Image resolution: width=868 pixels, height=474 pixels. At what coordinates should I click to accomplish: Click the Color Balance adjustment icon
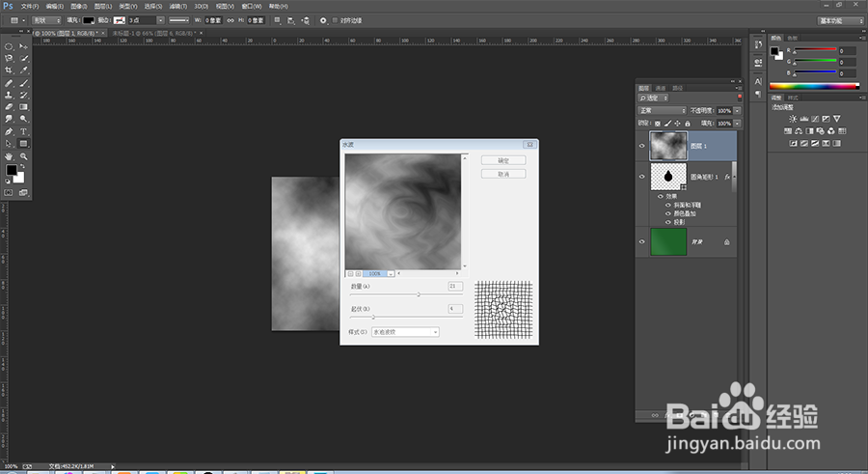[799, 131]
